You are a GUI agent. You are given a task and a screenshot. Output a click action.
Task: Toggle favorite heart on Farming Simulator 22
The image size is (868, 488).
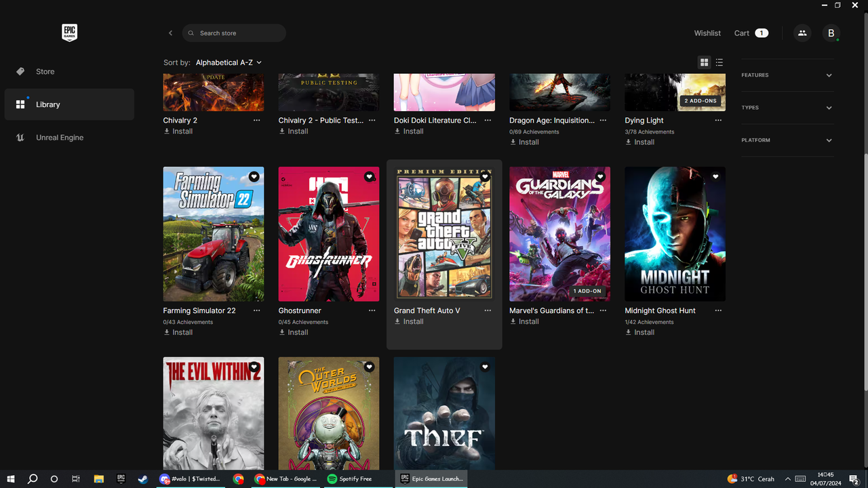[x=254, y=177]
